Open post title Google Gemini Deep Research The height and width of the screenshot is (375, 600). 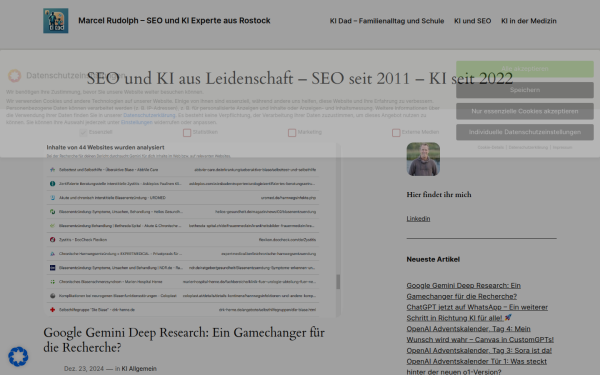(x=184, y=340)
